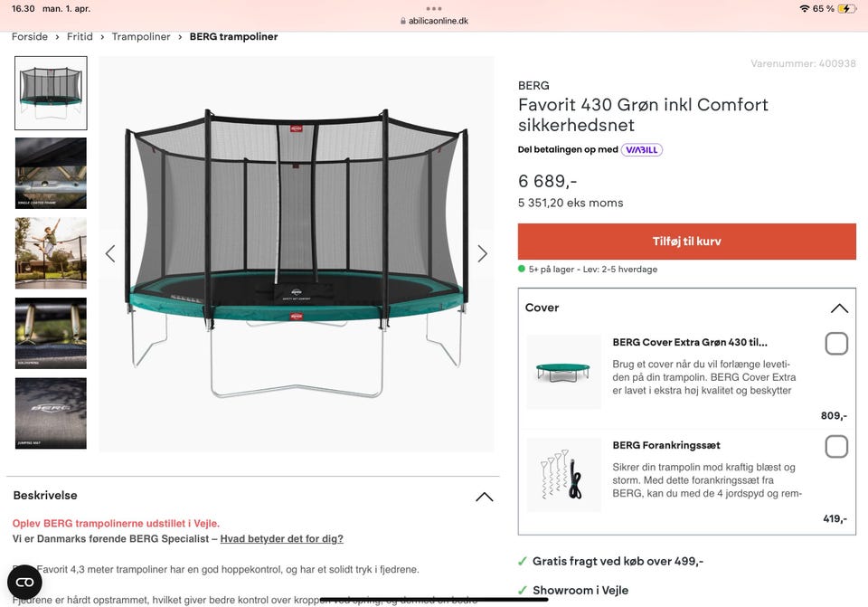Open 'Hvad betyder det for dig?' link
Screen dimensions: 868x607
pyautogui.click(x=281, y=539)
